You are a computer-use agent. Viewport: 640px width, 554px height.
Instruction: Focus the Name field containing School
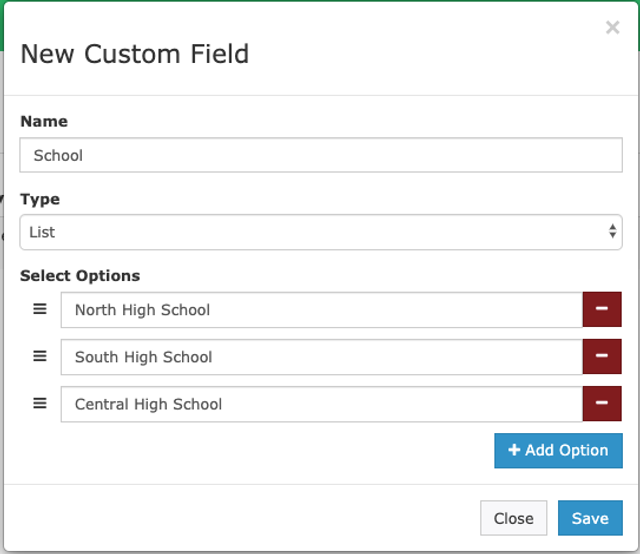320,155
